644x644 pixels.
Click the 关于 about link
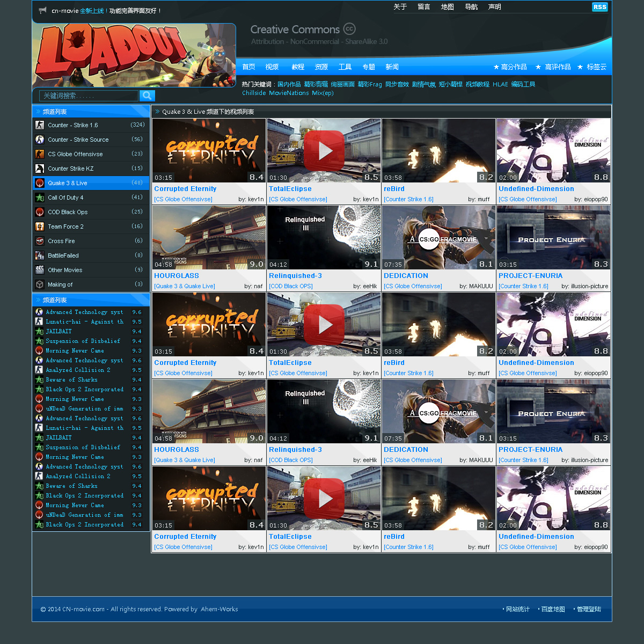tap(400, 7)
